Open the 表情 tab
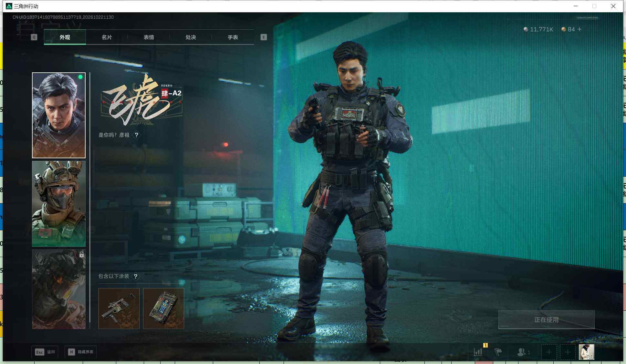The image size is (626, 364). 149,37
